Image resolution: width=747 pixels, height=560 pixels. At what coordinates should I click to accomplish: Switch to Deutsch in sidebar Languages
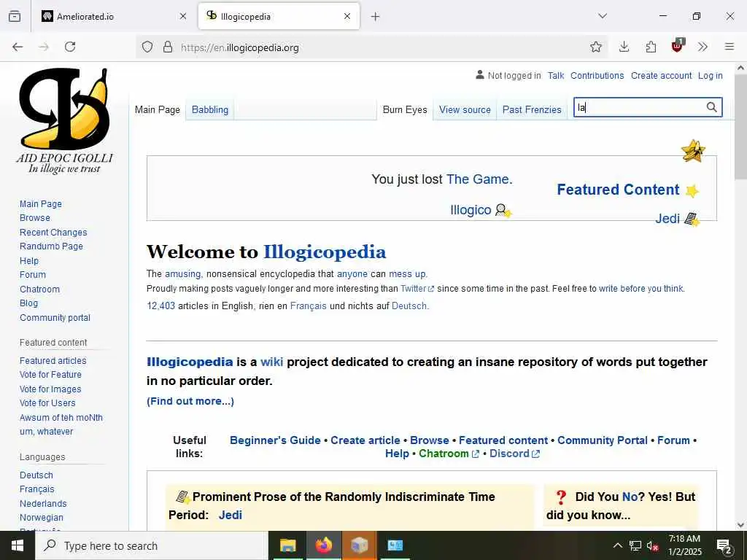click(x=36, y=475)
